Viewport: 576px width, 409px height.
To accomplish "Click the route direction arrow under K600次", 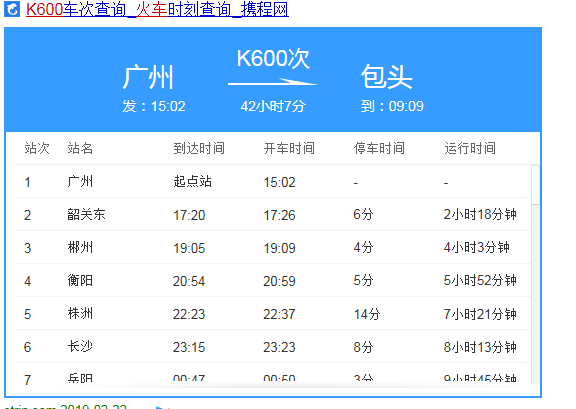I will coord(273,82).
